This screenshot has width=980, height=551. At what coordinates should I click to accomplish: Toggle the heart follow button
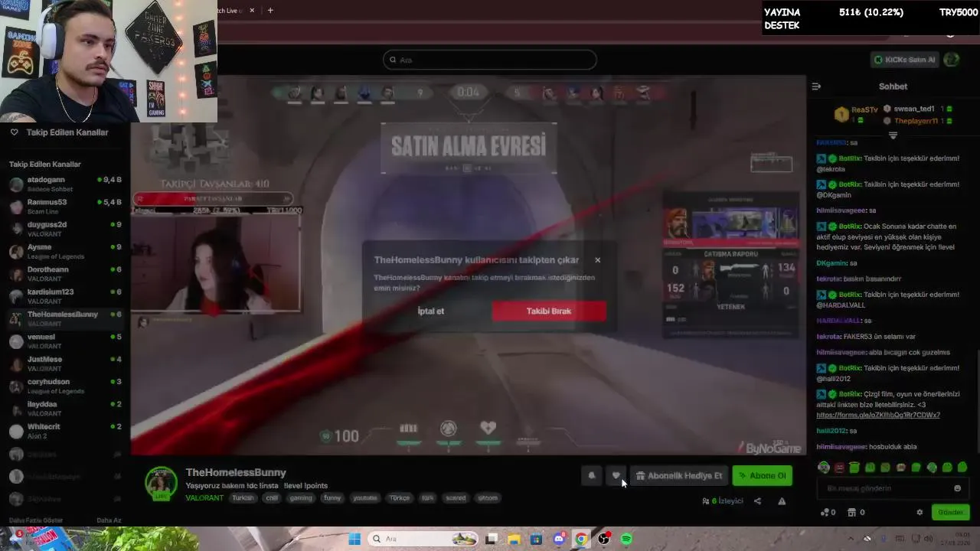point(616,475)
